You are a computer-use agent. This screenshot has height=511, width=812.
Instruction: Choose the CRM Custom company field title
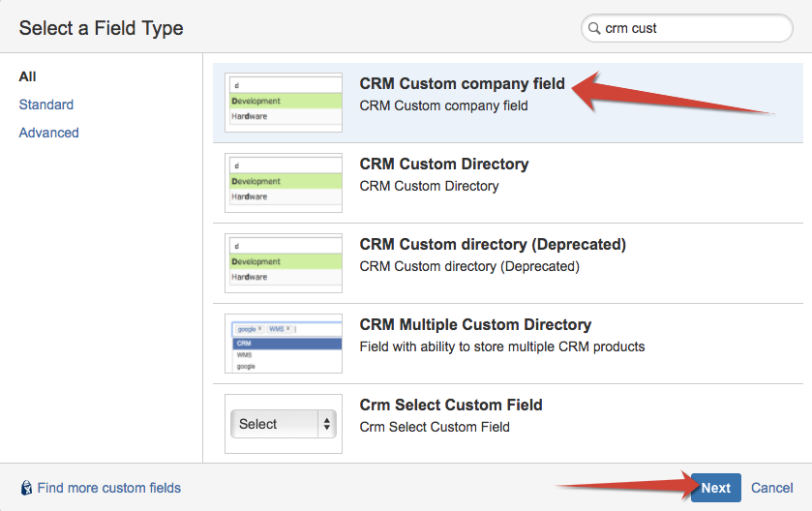coord(462,84)
